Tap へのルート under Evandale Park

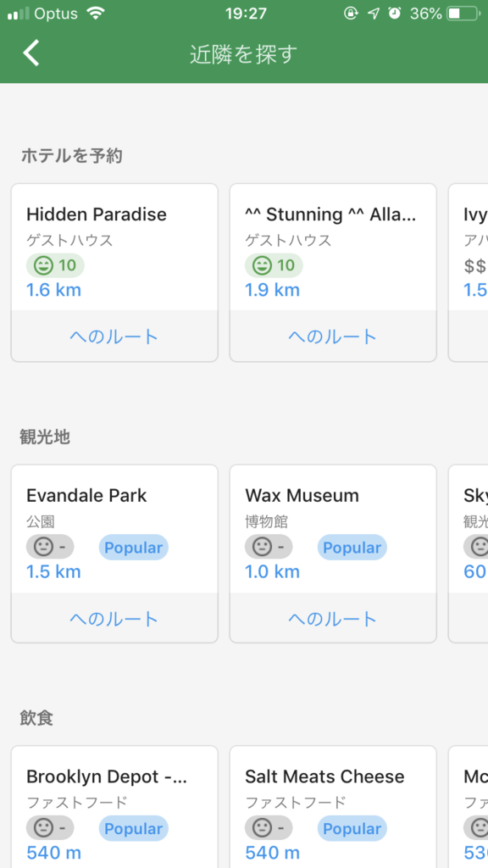point(114,618)
